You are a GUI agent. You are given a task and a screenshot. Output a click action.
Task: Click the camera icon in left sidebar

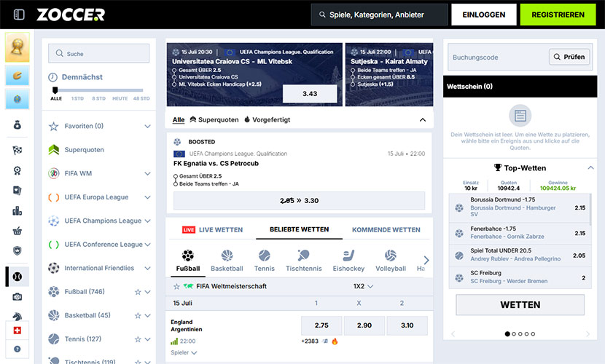(x=17, y=296)
